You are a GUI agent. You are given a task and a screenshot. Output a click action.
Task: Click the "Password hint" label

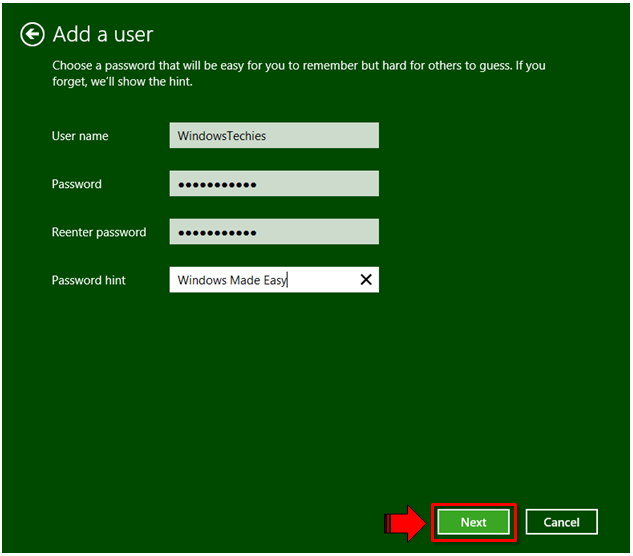coord(89,280)
